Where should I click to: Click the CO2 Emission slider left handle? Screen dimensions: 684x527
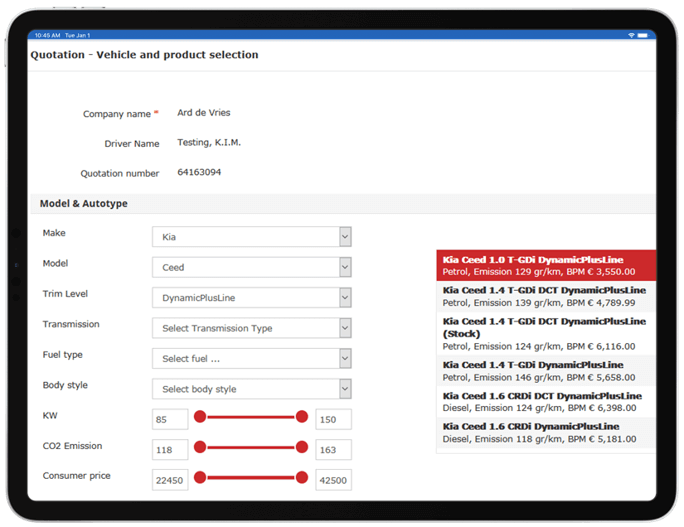click(200, 447)
